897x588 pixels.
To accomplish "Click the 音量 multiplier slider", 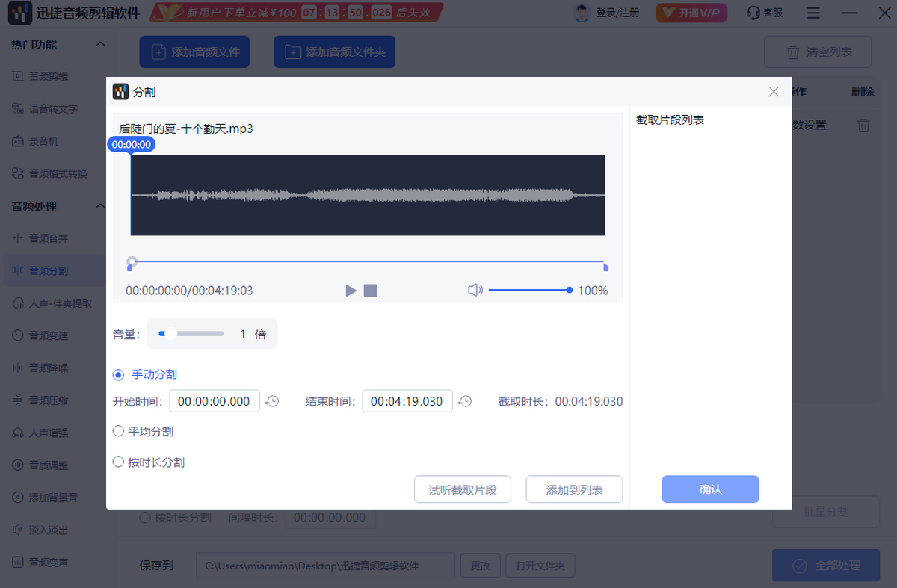I will click(191, 334).
